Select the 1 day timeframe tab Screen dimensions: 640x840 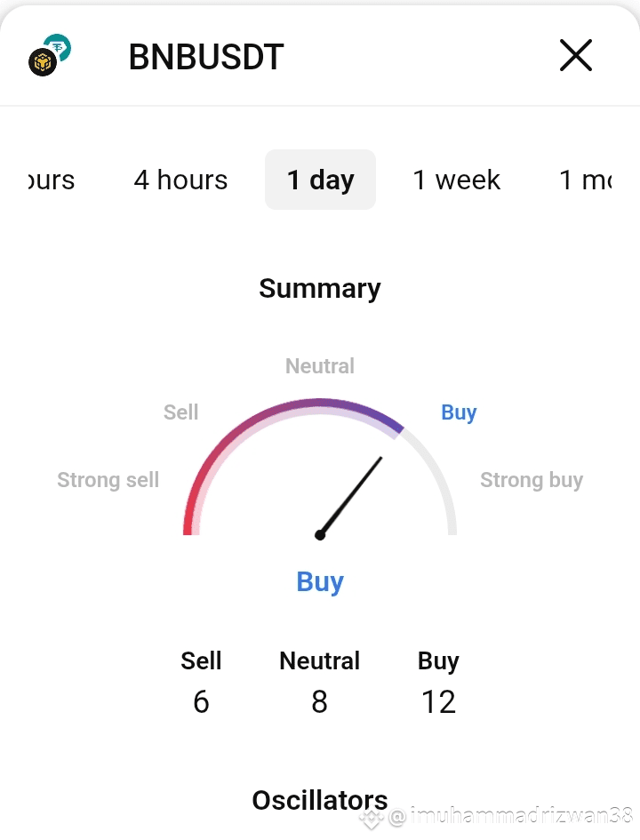click(320, 180)
